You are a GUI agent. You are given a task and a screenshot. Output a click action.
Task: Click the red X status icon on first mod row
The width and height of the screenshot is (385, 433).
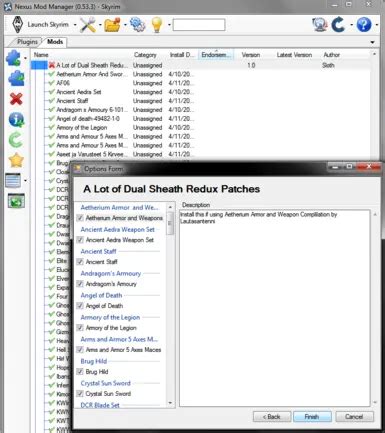click(51, 65)
